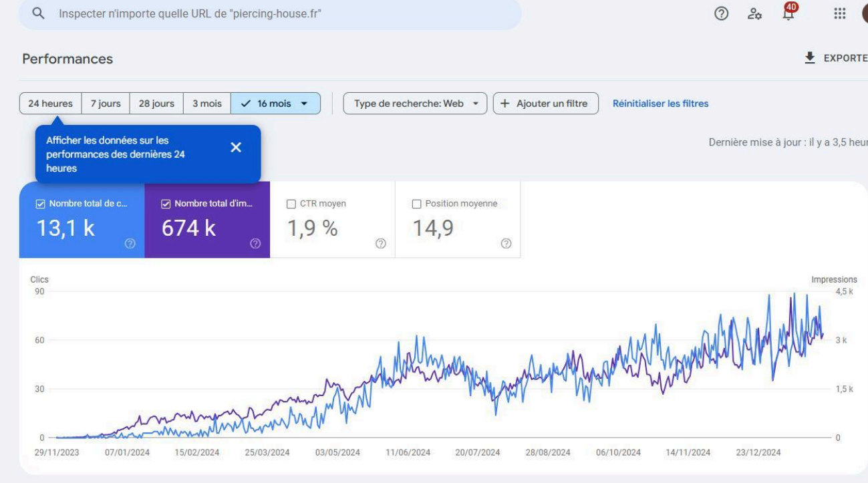Click the 1,5 k impressions axis value
Screen dimensions: 868x483
[844, 389]
